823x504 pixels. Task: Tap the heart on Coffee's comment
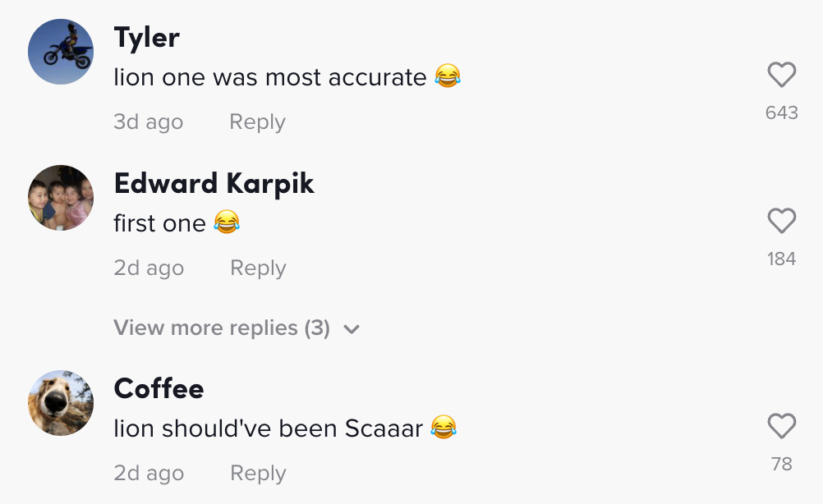click(781, 427)
